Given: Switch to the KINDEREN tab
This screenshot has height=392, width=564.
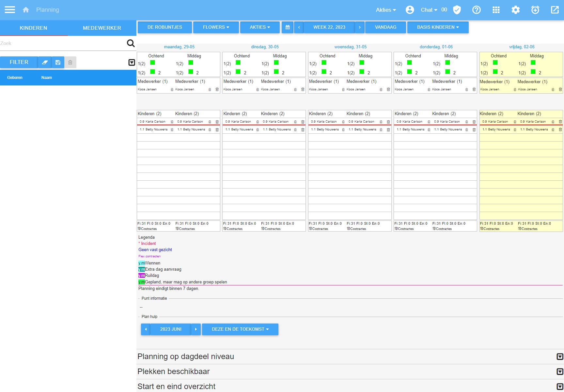Looking at the screenshot, I should click(x=34, y=28).
